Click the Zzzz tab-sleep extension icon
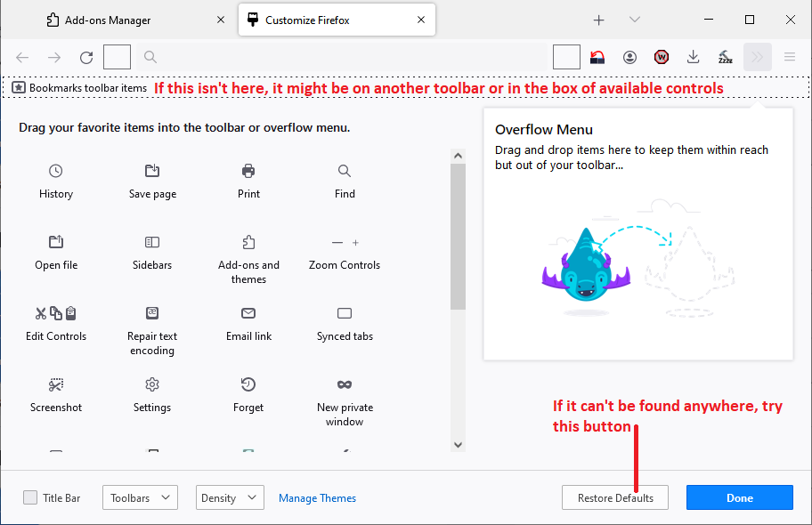The height and width of the screenshot is (525, 812). point(725,57)
